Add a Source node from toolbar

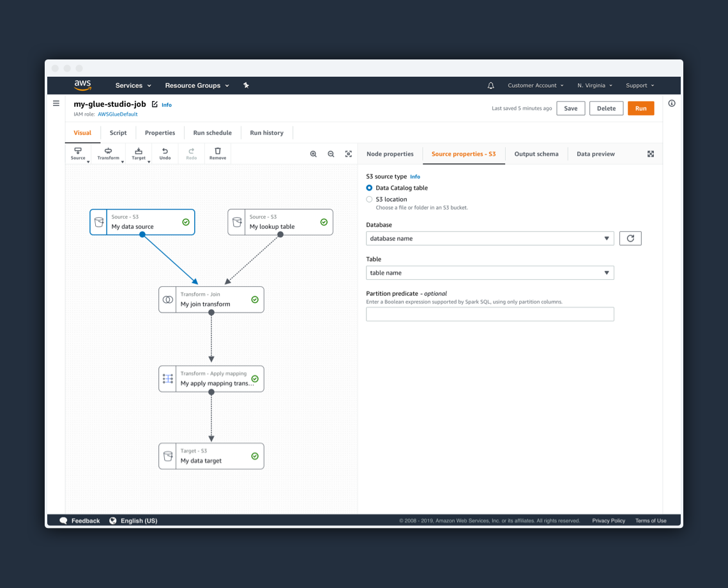78,153
